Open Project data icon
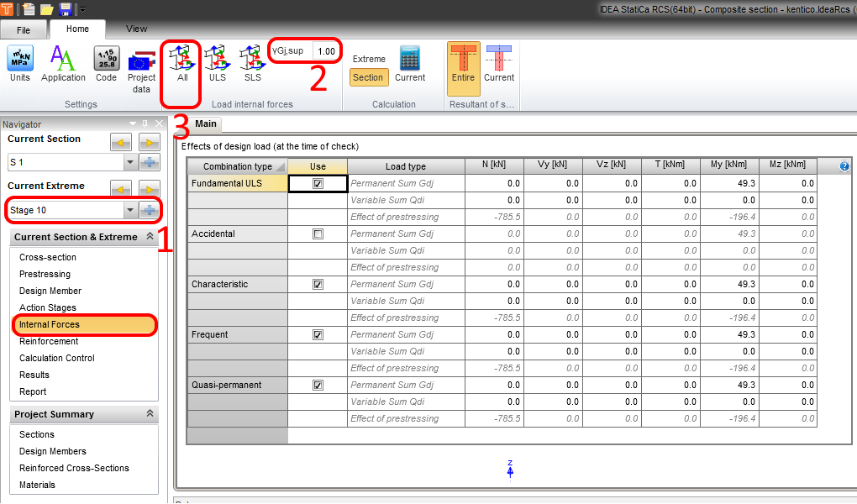This screenshot has width=857, height=504. point(141,67)
